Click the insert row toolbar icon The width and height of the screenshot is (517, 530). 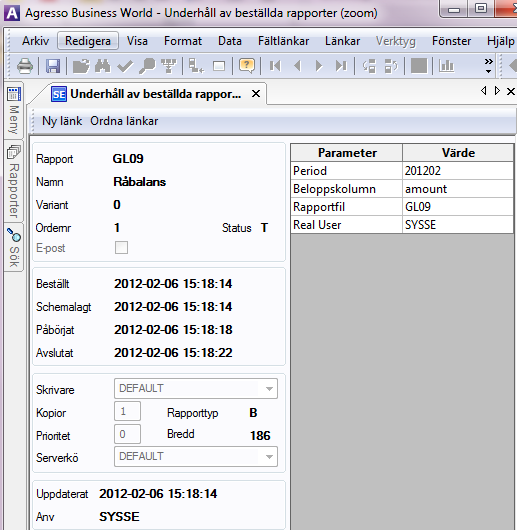pyautogui.click(x=196, y=66)
